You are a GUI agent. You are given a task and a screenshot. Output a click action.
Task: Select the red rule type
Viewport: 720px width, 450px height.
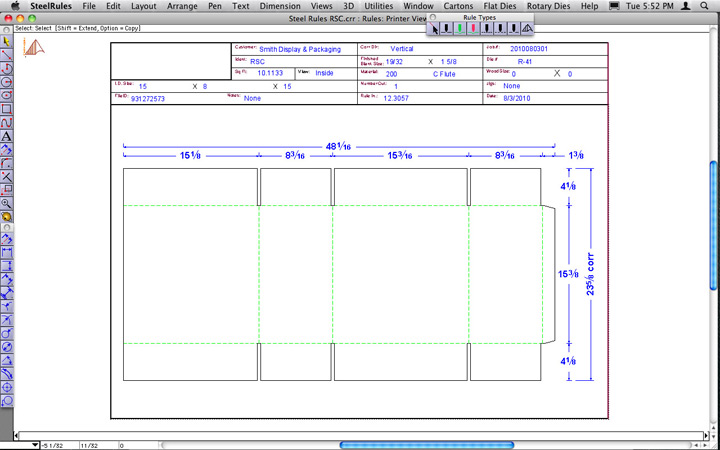(473, 29)
